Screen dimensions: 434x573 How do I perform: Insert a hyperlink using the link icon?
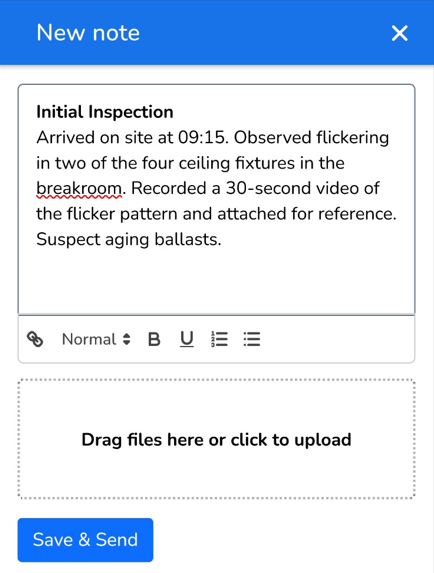[x=35, y=339]
